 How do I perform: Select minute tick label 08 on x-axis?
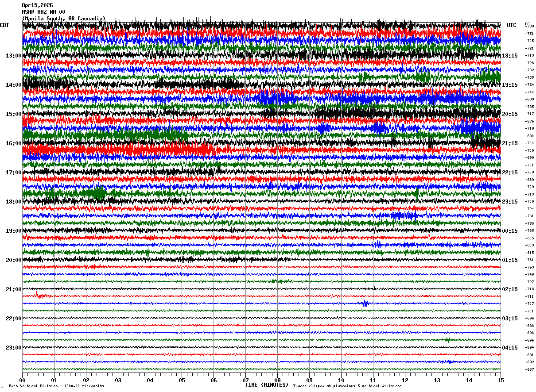coord(277,380)
